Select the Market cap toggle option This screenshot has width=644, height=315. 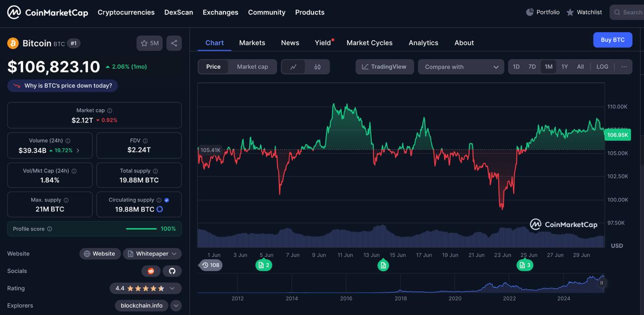(x=253, y=67)
